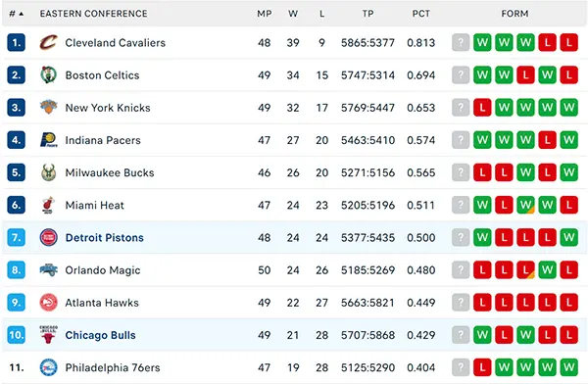Click the MP column header
Image resolution: width=588 pixels, height=384 pixels.
pos(264,14)
